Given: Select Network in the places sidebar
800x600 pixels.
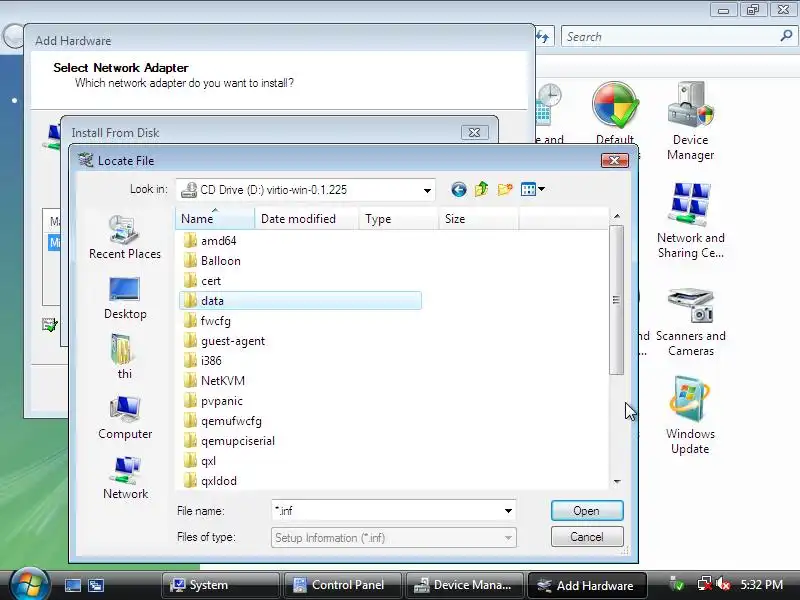Looking at the screenshot, I should click(x=124, y=478).
